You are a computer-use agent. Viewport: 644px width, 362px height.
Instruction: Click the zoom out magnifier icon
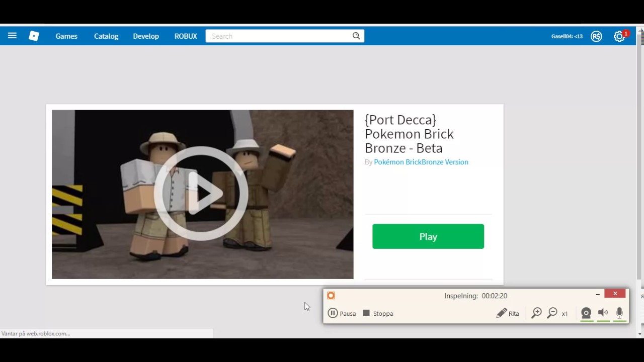click(552, 313)
